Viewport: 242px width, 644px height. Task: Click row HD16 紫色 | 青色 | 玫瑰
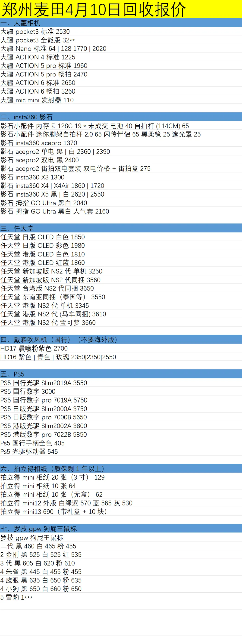pos(121,357)
